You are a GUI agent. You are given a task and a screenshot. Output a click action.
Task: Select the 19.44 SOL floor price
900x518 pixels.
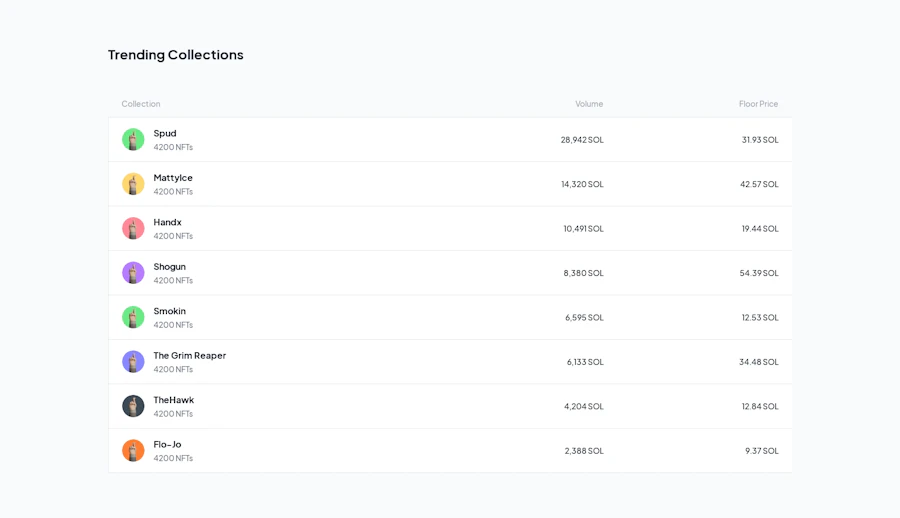coord(760,229)
